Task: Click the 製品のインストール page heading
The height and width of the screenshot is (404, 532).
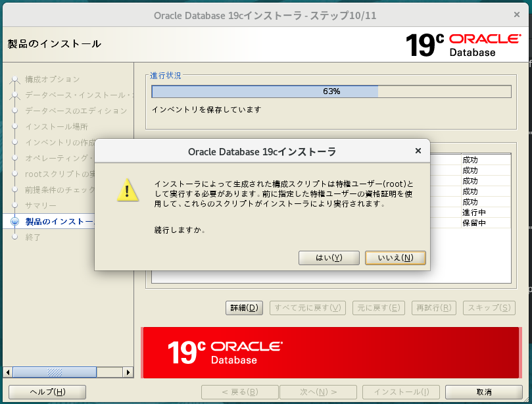Action: tap(55, 44)
